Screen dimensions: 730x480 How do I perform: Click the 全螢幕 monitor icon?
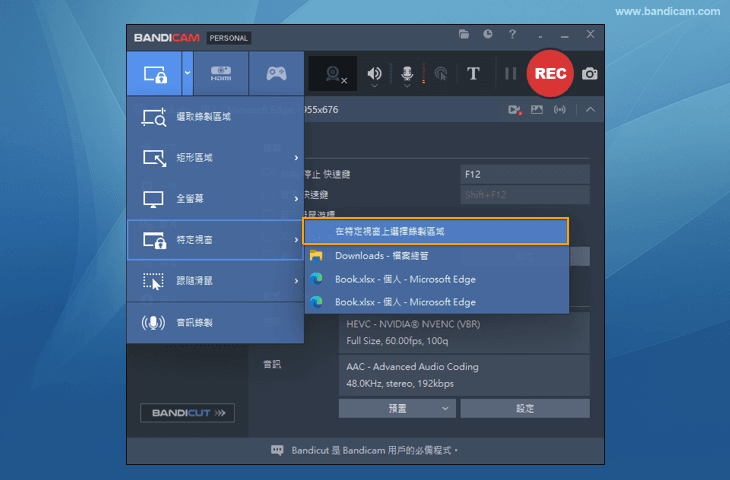pyautogui.click(x=153, y=199)
